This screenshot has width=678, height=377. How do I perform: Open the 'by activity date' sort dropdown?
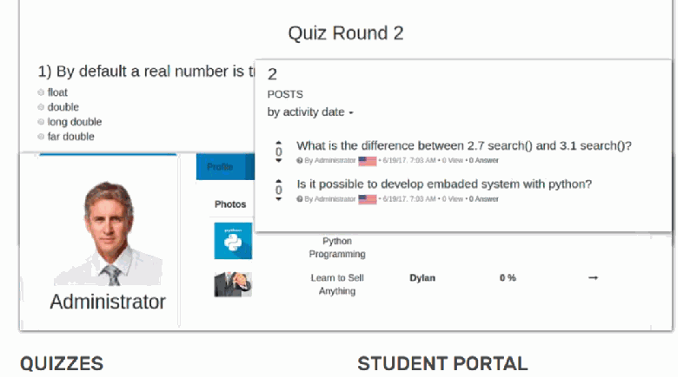[310, 112]
